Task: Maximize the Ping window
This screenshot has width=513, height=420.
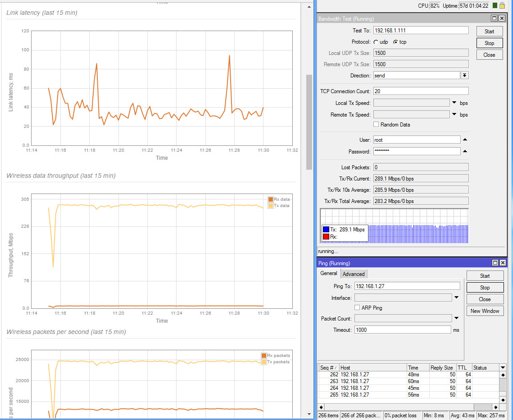Action: click(495, 262)
